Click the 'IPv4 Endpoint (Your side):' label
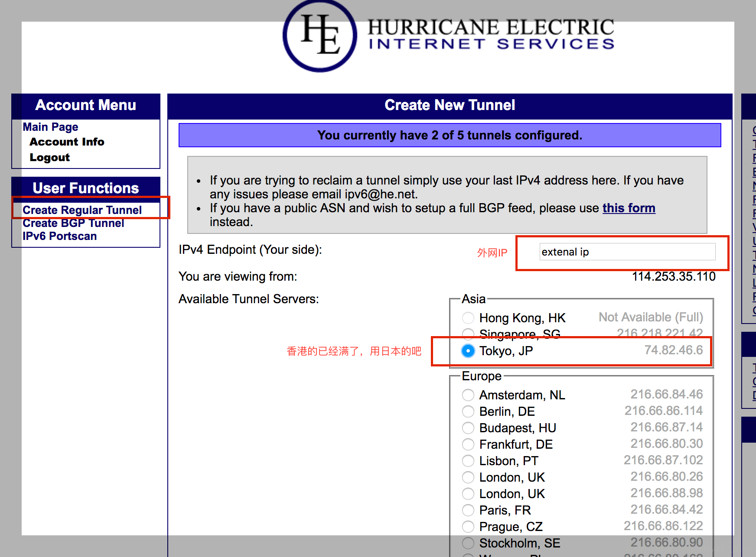 [250, 250]
